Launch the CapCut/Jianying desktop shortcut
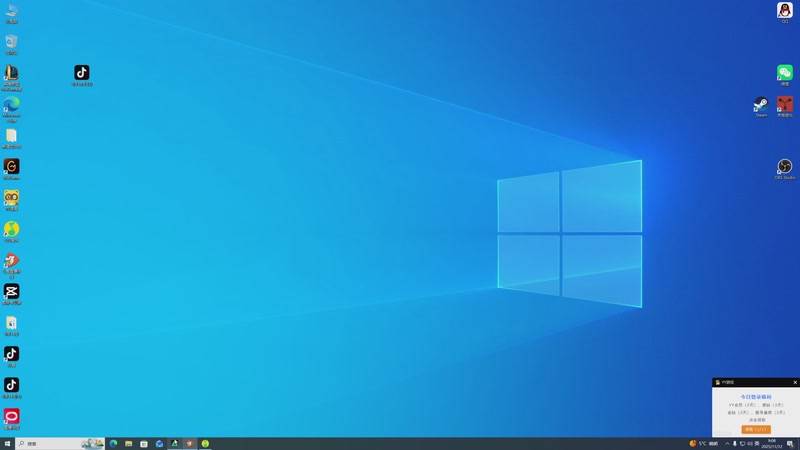Viewport: 800px width, 450px height. tap(11, 294)
